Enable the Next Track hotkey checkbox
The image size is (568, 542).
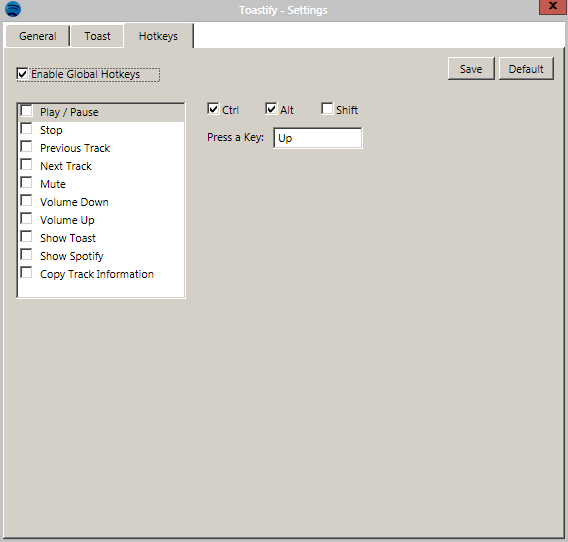26,164
